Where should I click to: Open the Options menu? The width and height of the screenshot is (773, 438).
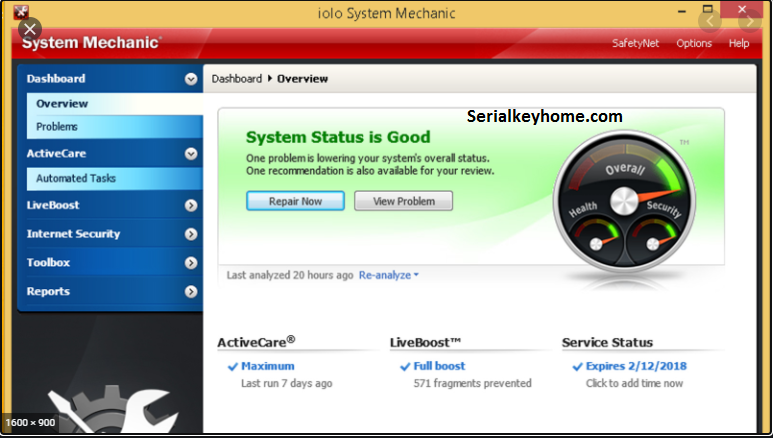point(694,43)
